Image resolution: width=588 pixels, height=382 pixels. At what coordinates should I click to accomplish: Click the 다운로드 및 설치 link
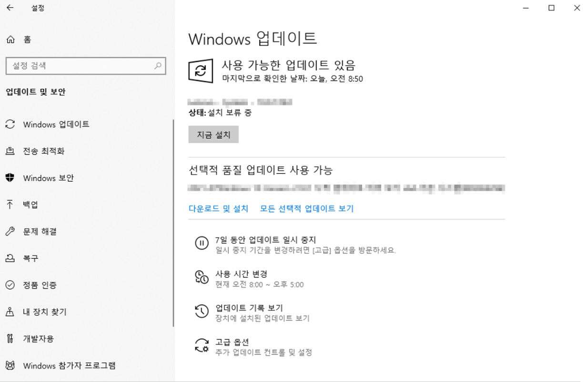219,208
